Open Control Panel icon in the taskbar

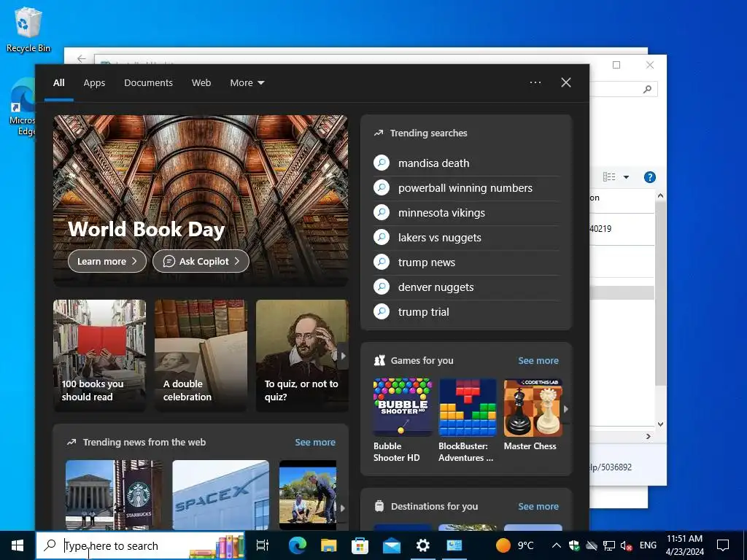point(454,545)
